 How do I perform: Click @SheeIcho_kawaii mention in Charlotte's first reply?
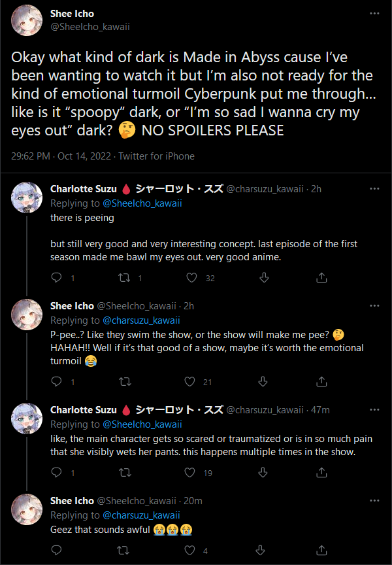coord(142,203)
